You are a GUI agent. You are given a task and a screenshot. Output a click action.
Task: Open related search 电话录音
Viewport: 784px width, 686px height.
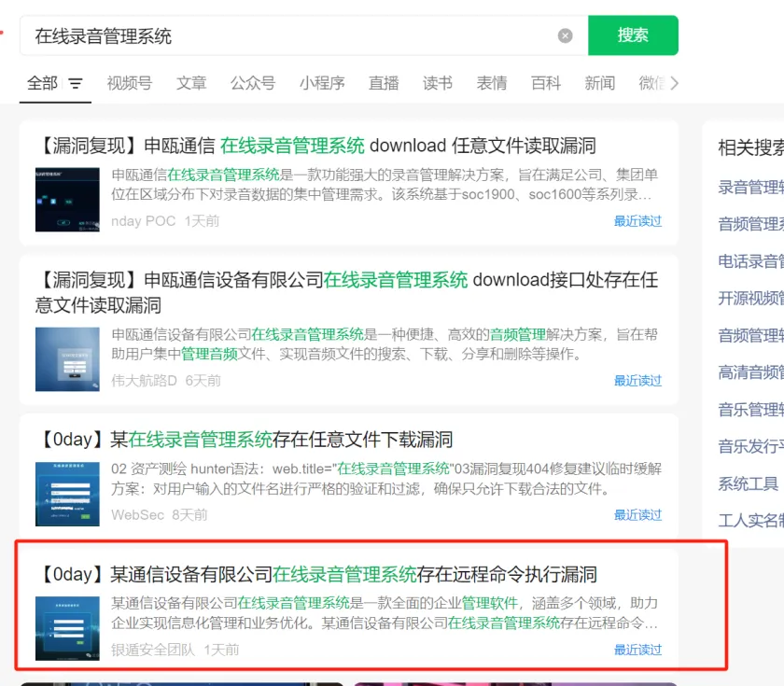[750, 261]
